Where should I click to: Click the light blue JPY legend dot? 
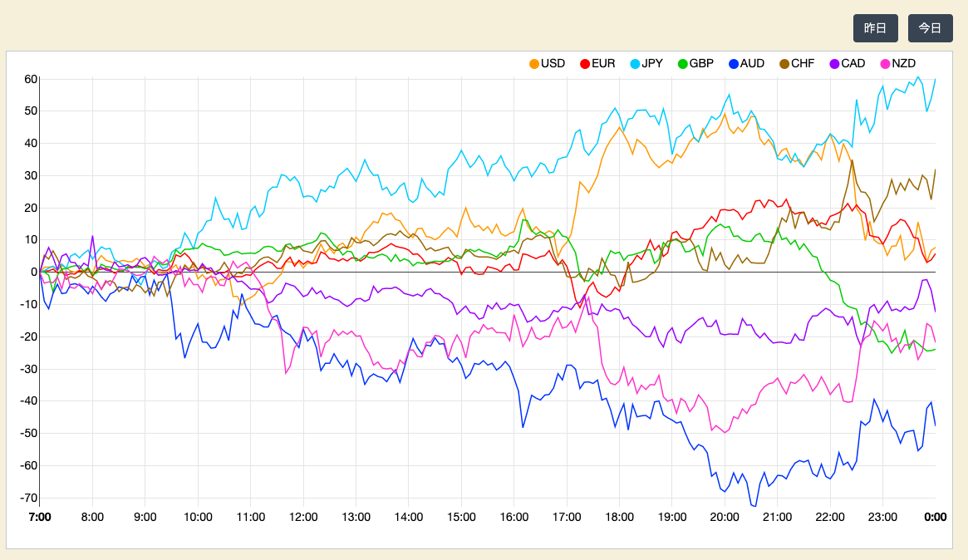click(x=636, y=64)
